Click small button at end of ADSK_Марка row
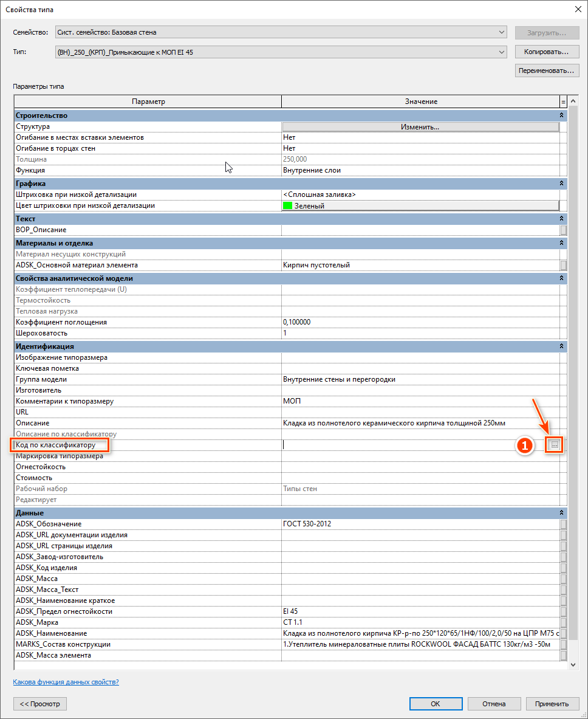Screen dimensions: 588x719 click(x=563, y=623)
